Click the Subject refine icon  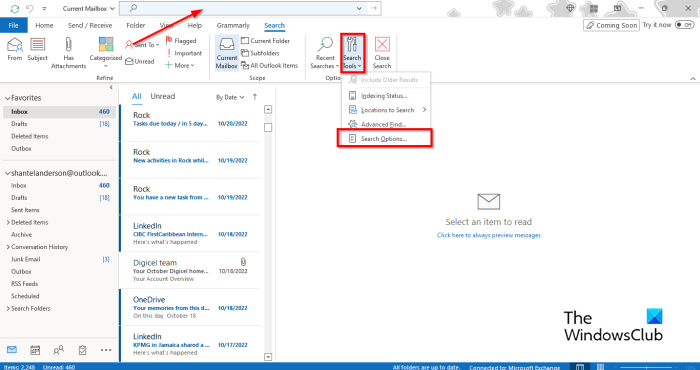click(38, 49)
